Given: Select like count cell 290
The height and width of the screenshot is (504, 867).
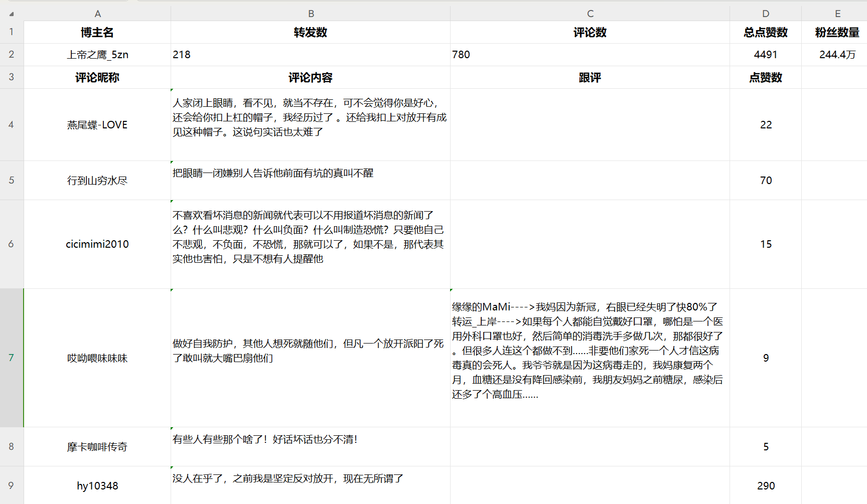Looking at the screenshot, I should coord(766,485).
